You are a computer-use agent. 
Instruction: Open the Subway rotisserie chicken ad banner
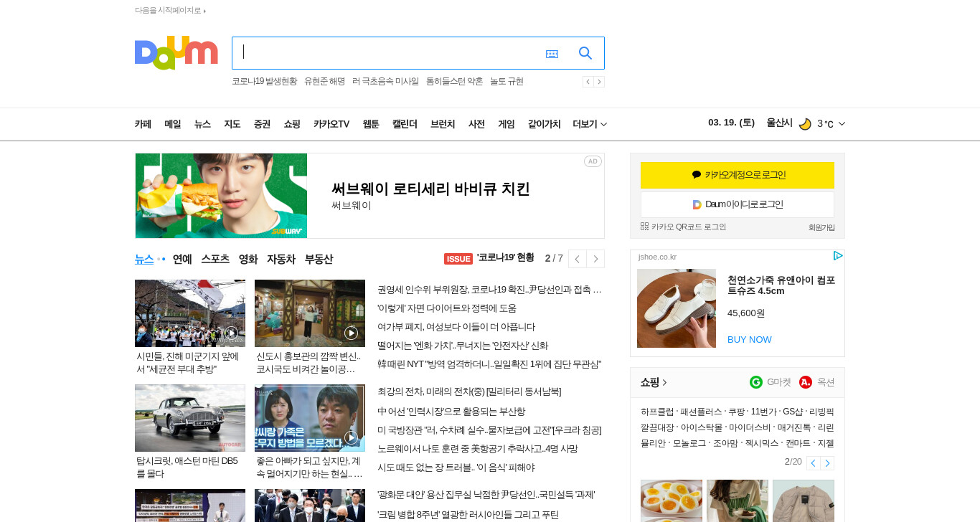(x=369, y=196)
